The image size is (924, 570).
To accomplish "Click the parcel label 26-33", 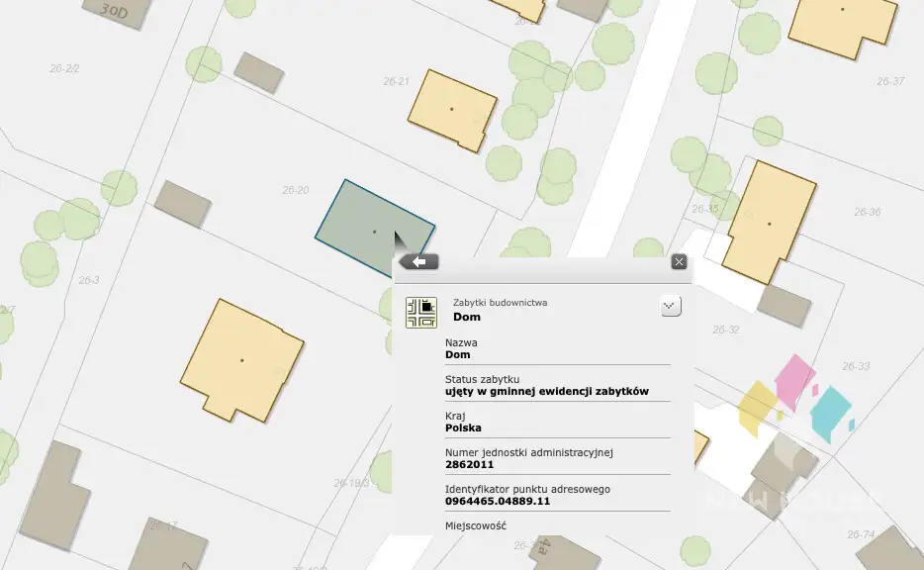I will (x=856, y=366).
